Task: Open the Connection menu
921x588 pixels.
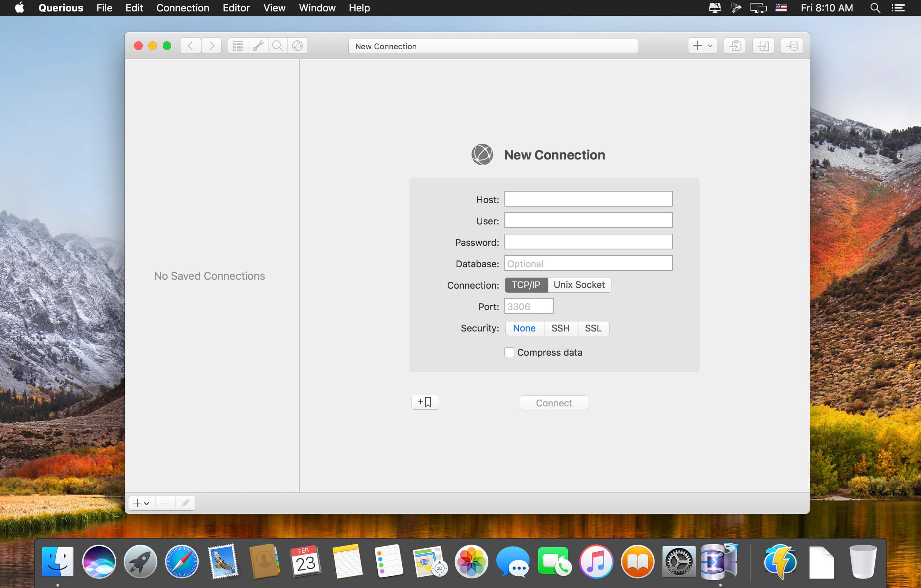Action: click(182, 7)
